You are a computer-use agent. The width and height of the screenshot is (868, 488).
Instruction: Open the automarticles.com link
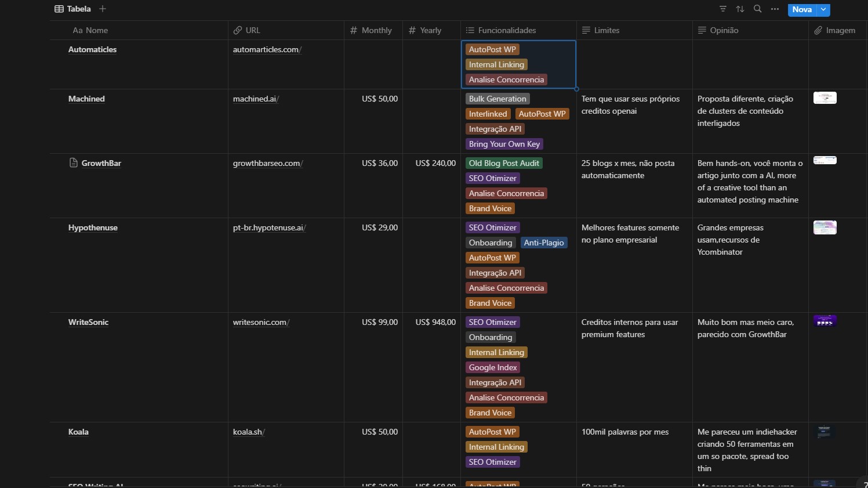tap(267, 50)
